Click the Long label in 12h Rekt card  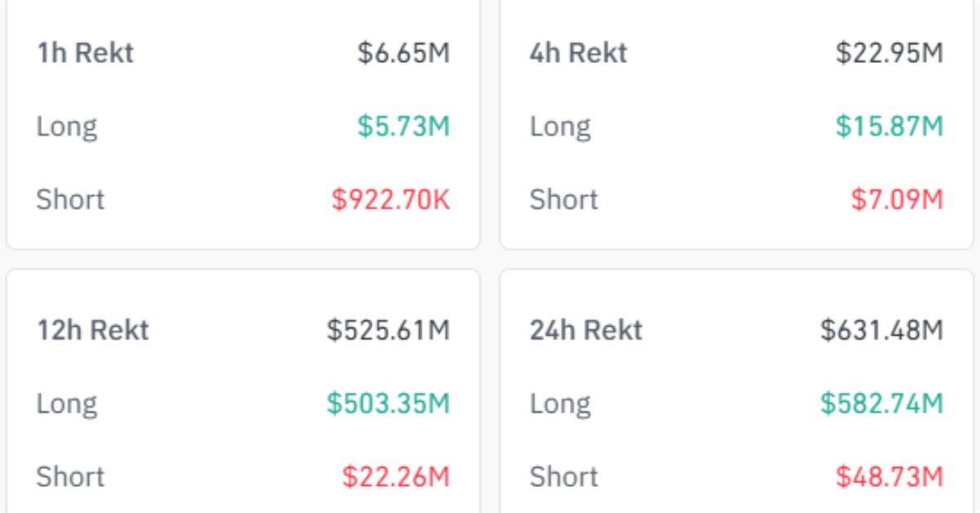67,404
